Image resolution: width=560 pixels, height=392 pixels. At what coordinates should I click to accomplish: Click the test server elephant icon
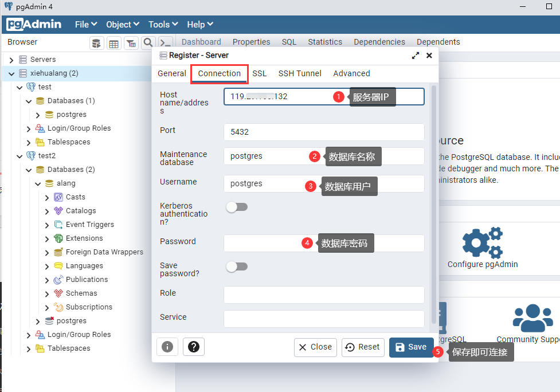click(x=31, y=87)
